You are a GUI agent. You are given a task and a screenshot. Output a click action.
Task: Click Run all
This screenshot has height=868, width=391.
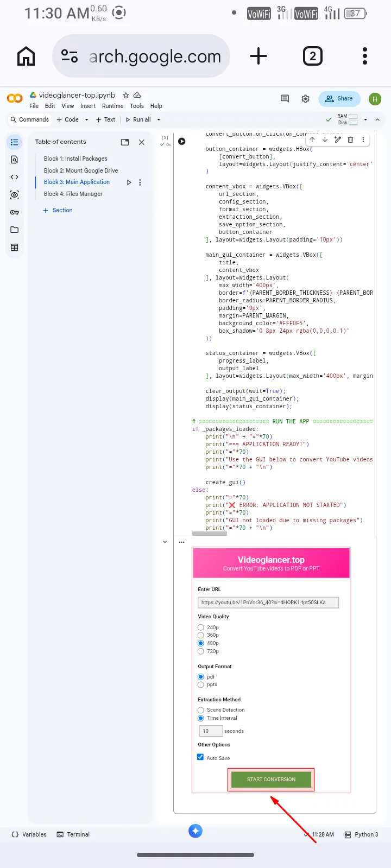pos(138,119)
